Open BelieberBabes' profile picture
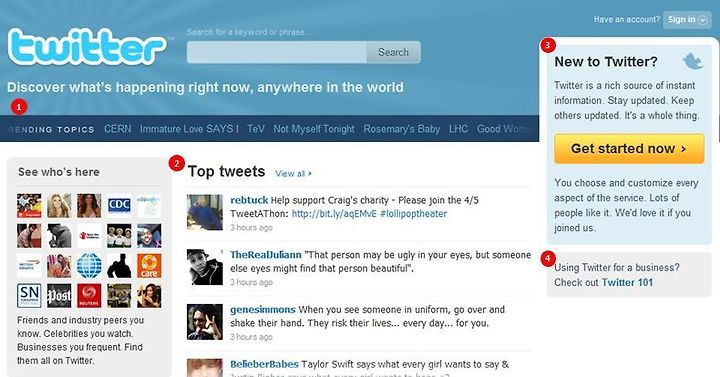Viewport: 720px width, 377px height. pyautogui.click(x=205, y=368)
